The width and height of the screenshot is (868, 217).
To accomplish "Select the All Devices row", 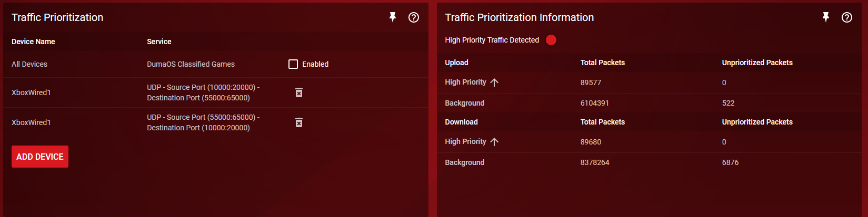I will (x=29, y=64).
